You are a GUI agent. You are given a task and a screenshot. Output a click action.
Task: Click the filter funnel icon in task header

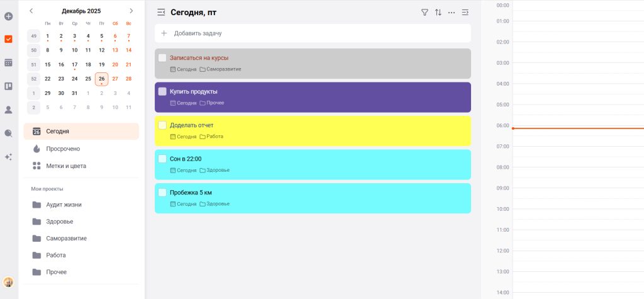click(425, 12)
